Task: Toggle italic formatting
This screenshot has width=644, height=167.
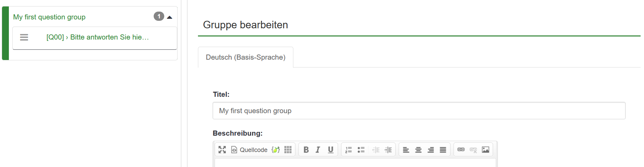Action: tap(318, 150)
